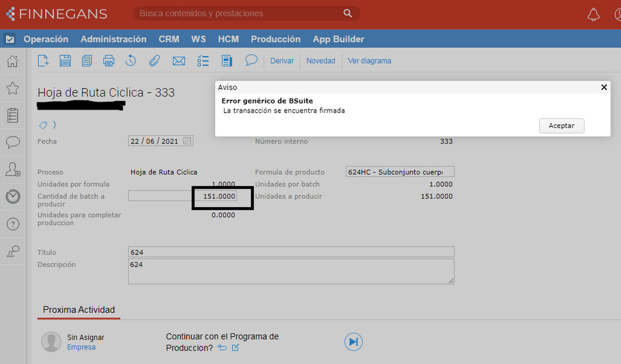Click the notifications bell icon
The image size is (621, 364).
click(593, 15)
